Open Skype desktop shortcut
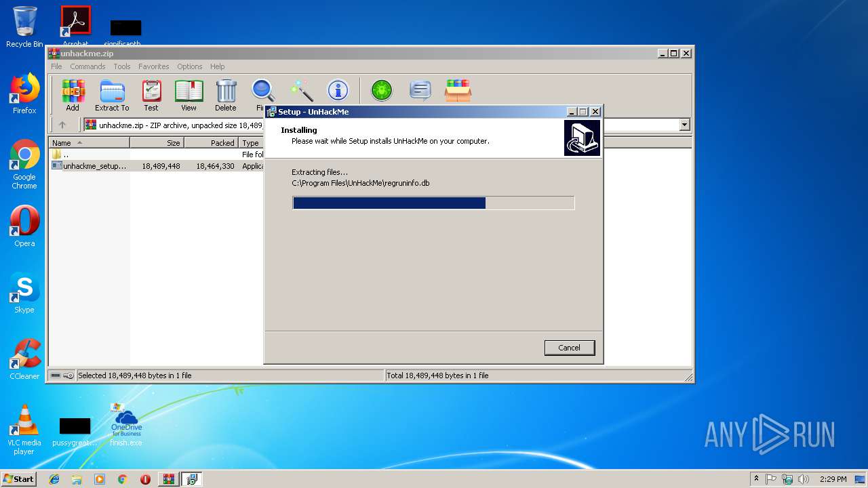 24,293
